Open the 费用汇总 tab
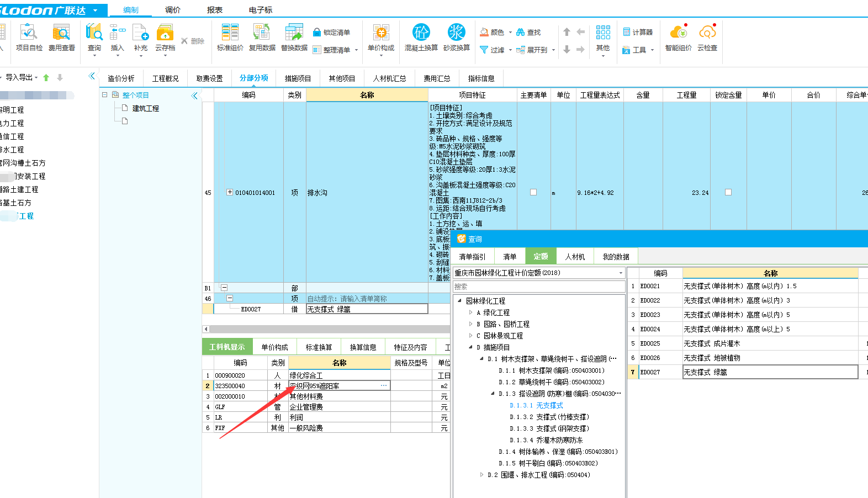This screenshot has height=498, width=868. click(x=437, y=78)
